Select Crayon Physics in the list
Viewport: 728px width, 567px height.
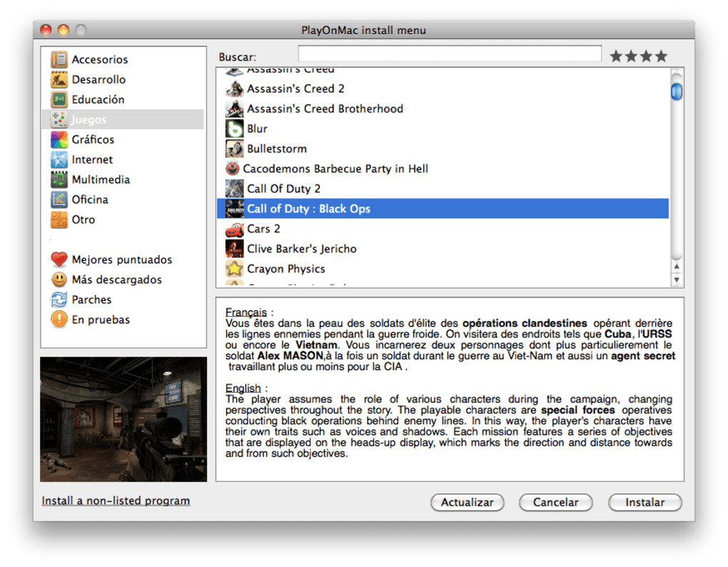pyautogui.click(x=443, y=269)
